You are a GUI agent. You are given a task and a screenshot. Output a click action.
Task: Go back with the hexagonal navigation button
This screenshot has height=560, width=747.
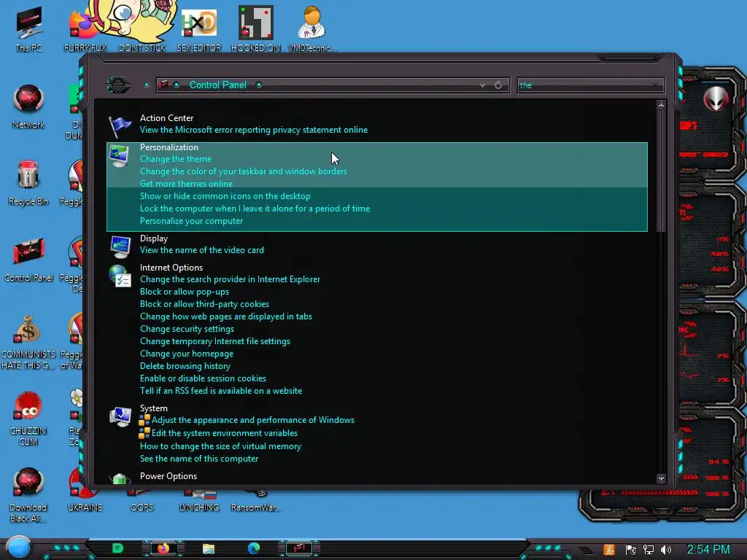click(x=117, y=85)
